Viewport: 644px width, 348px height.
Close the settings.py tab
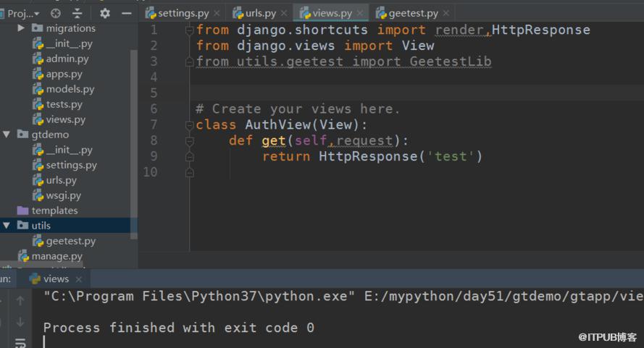pyautogui.click(x=217, y=14)
